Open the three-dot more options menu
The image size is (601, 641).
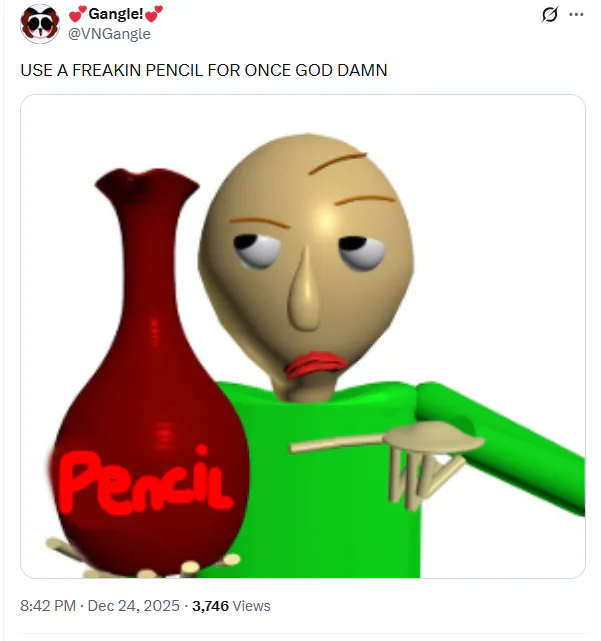(x=576, y=15)
